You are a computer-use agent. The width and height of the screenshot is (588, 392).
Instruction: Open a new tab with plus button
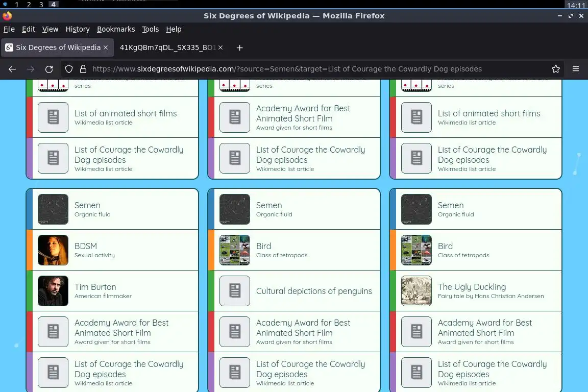[239, 47]
